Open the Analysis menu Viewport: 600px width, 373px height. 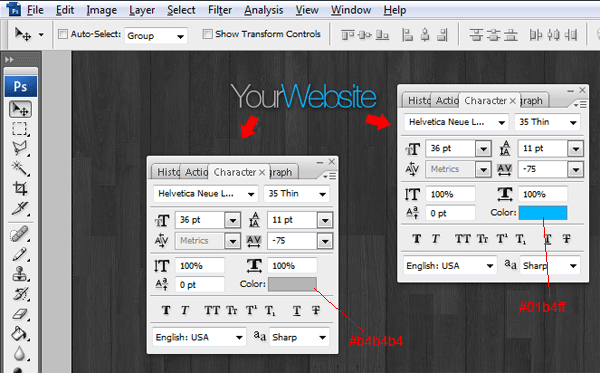[x=264, y=10]
